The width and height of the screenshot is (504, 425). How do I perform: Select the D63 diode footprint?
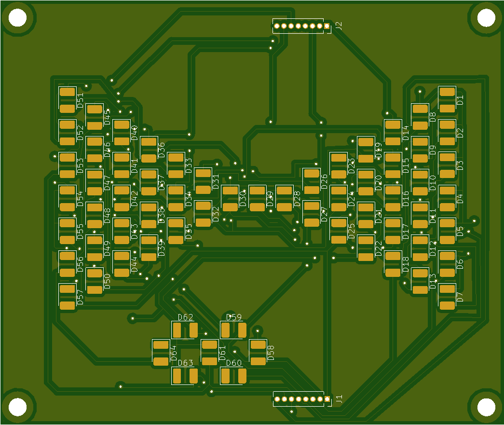[x=185, y=376]
